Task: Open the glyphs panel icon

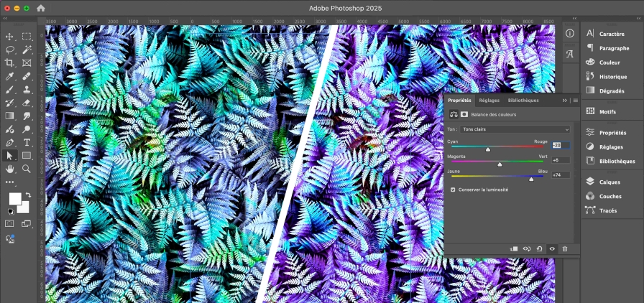Action: [570, 54]
